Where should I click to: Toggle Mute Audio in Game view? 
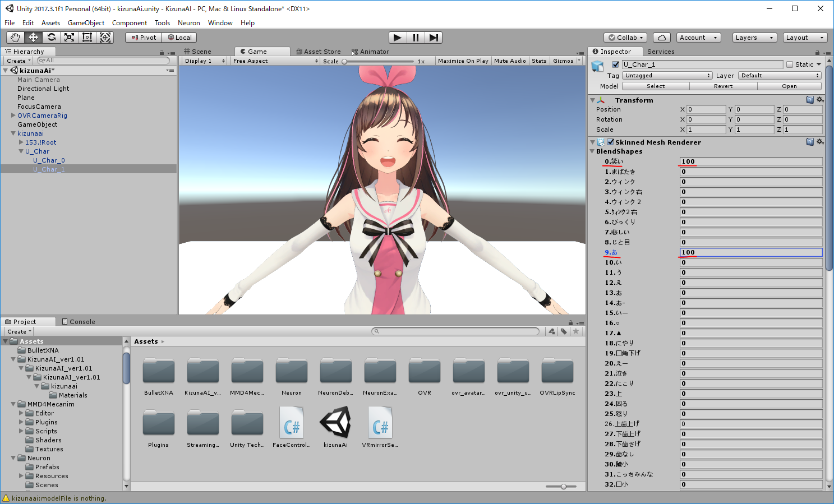[x=510, y=61]
